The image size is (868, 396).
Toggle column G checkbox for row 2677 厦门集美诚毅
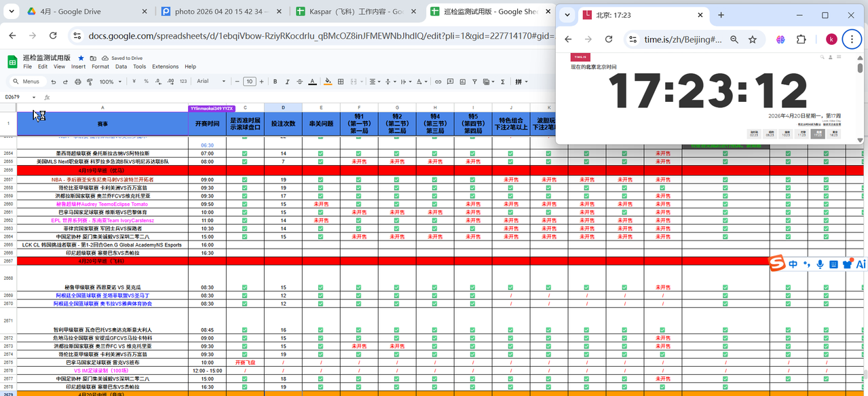[397, 378]
